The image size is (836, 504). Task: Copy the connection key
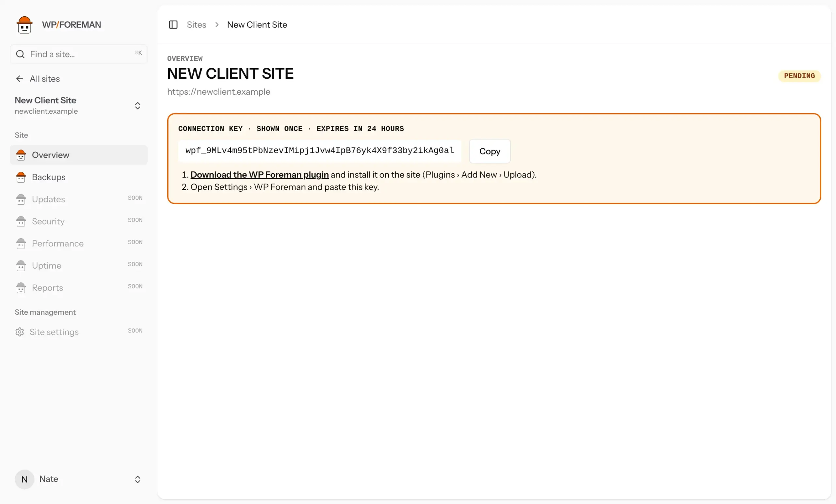pos(489,151)
